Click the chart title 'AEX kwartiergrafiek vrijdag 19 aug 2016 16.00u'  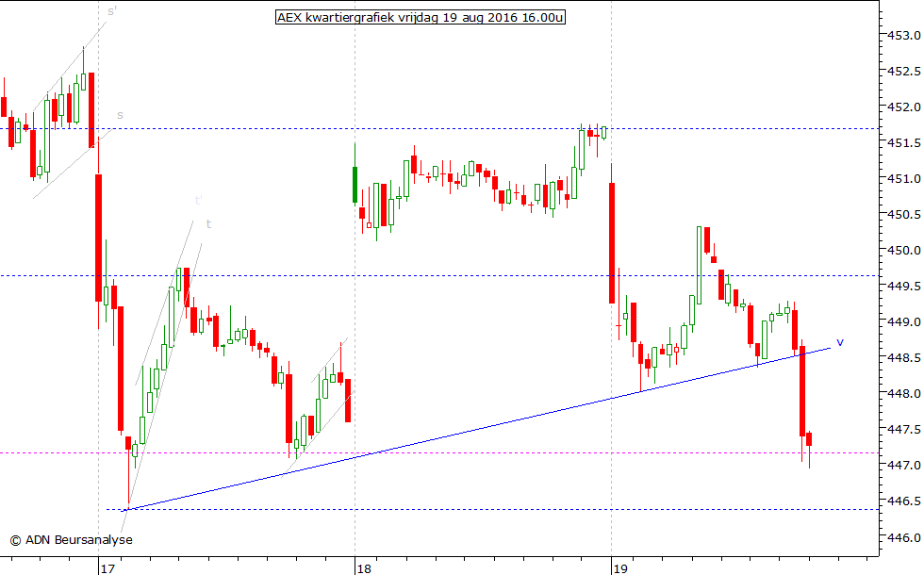click(421, 18)
